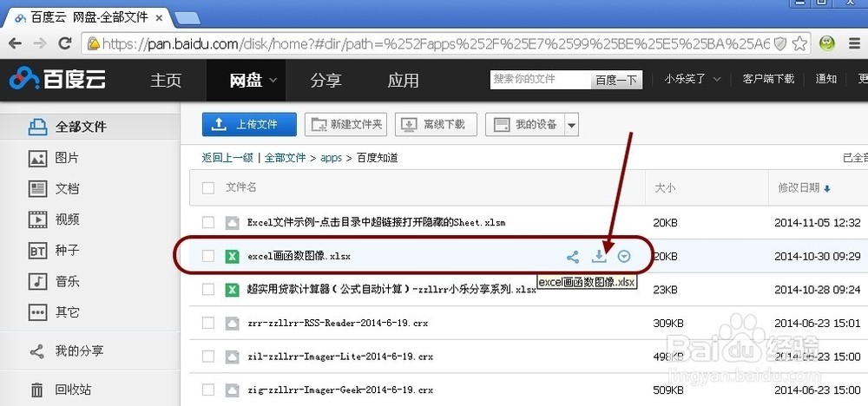Click the download icon on excel画函数图像.xlsx row
This screenshot has height=406, width=868.
tap(599, 256)
